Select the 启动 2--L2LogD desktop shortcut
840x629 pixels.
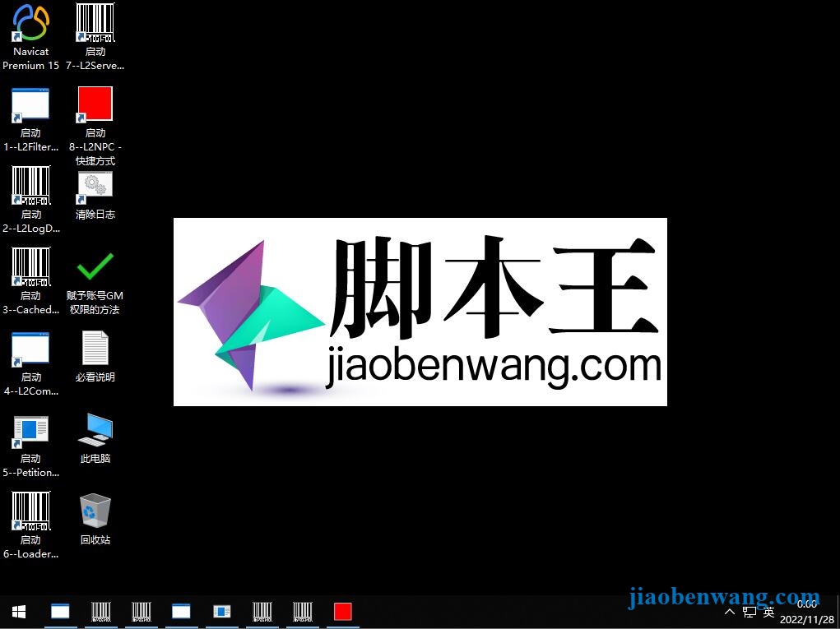pos(31,200)
